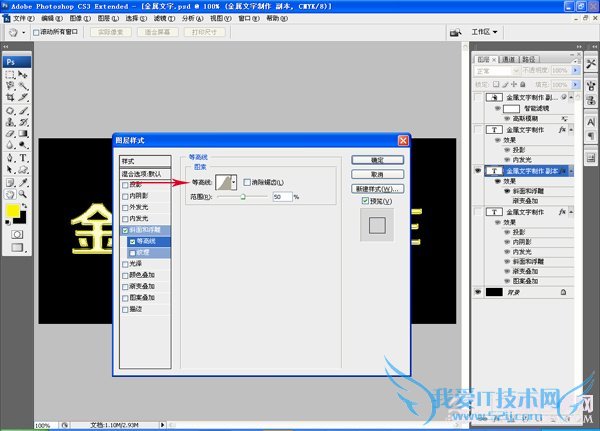Open the contour picker dropdown arrow
Viewport: 600px width, 431px height.
(x=234, y=182)
